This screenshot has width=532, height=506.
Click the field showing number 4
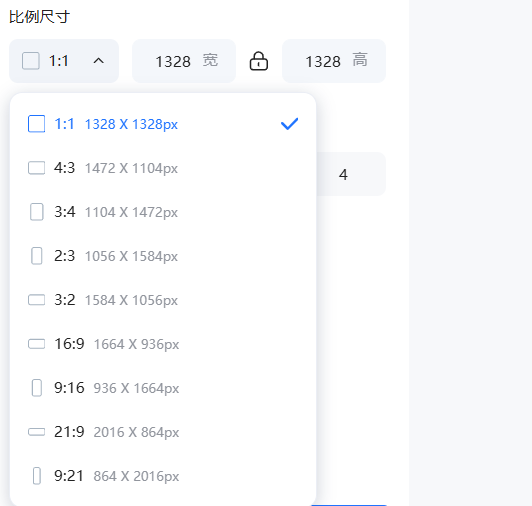coord(351,174)
